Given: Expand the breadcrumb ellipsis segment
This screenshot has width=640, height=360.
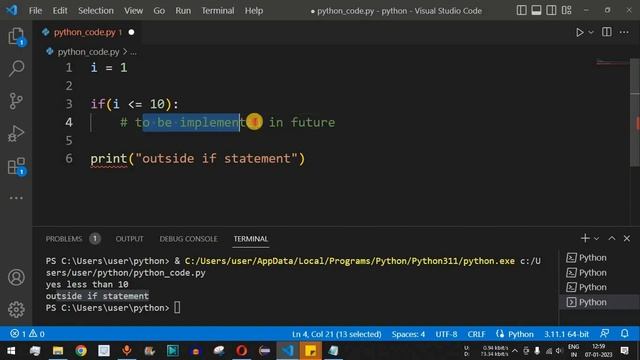Looking at the screenshot, I should 133,52.
